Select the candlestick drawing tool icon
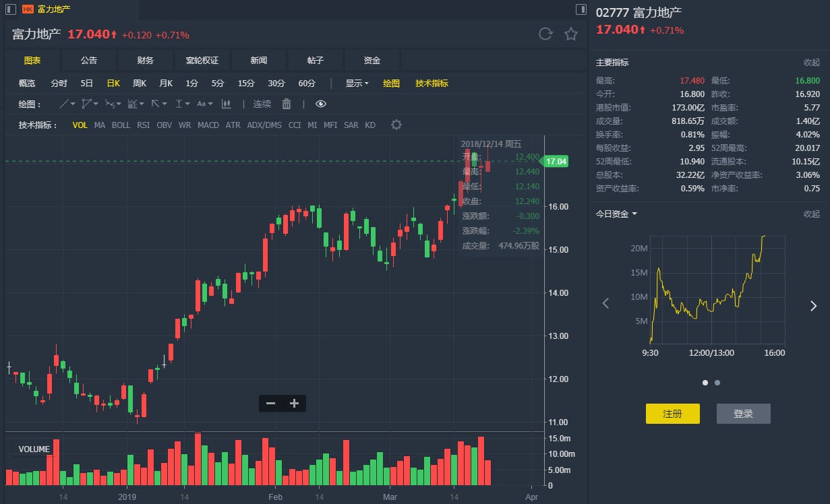The image size is (830, 504). [226, 104]
